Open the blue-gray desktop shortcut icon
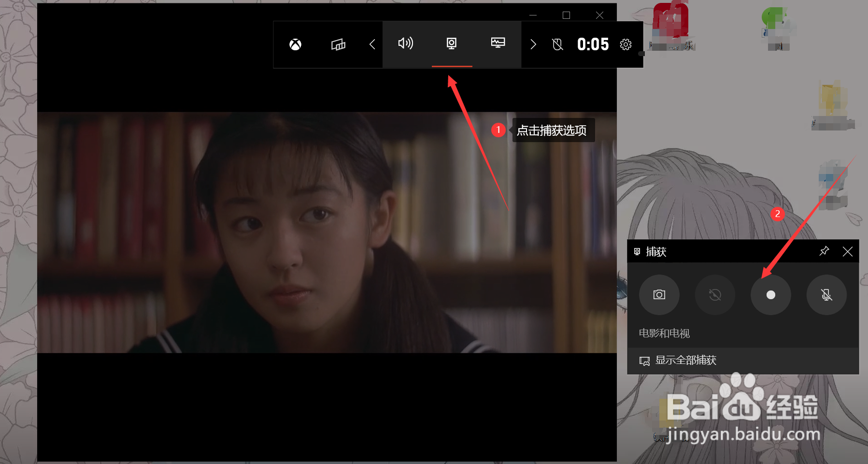 pyautogui.click(x=833, y=185)
